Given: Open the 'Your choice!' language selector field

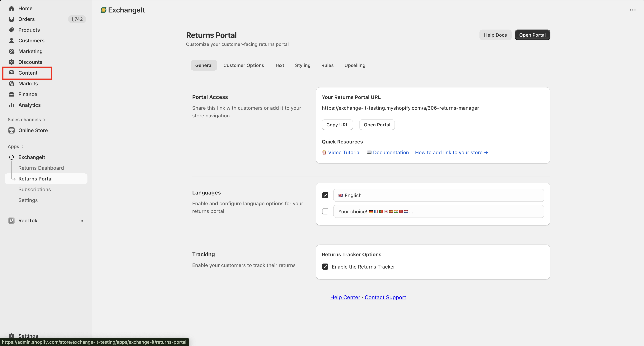Looking at the screenshot, I should (x=438, y=212).
